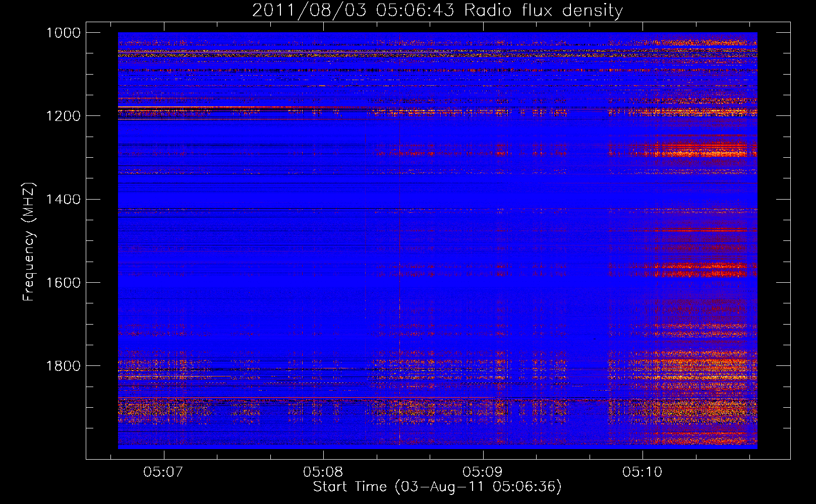
Task: Click the 'Frequency (MHZ)' y-axis label
Action: 29,242
